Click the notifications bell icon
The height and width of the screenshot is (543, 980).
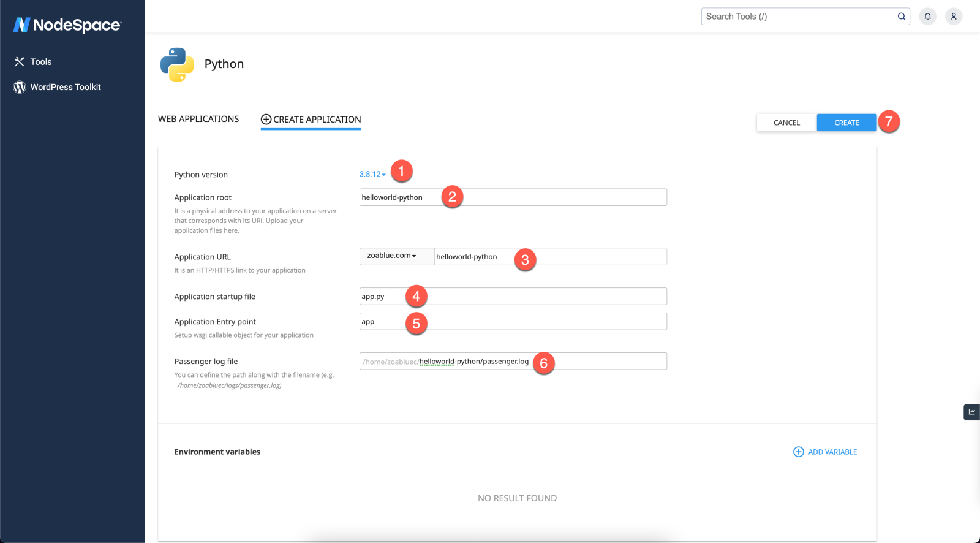pos(927,17)
